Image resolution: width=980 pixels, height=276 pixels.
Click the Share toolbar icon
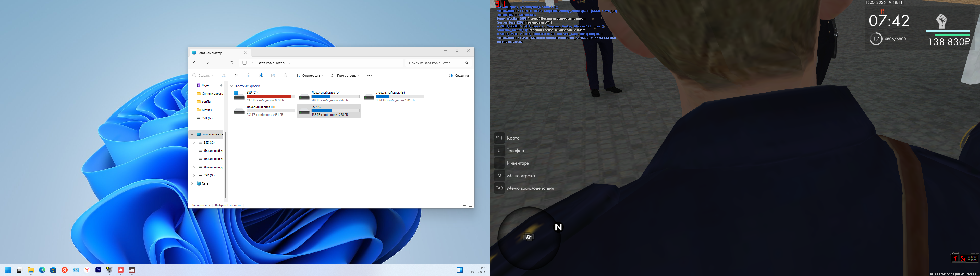tap(273, 75)
